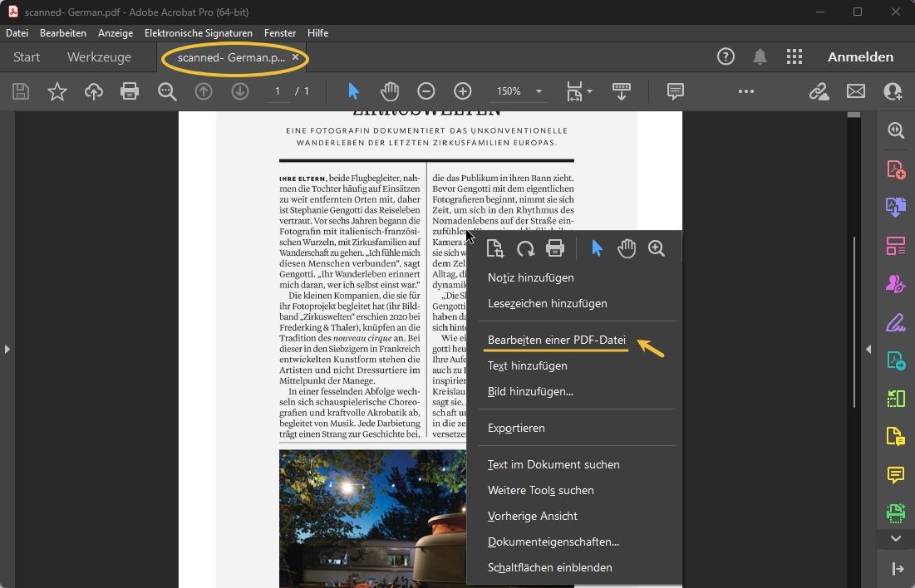
Task: Expand the left navigation pane arrow
Action: (x=7, y=349)
